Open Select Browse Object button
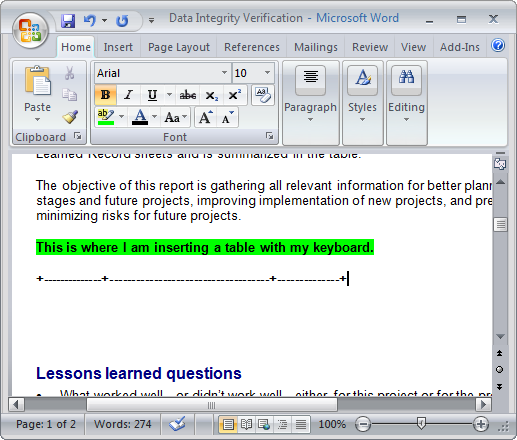Image resolution: width=517 pixels, height=440 pixels. (x=499, y=369)
